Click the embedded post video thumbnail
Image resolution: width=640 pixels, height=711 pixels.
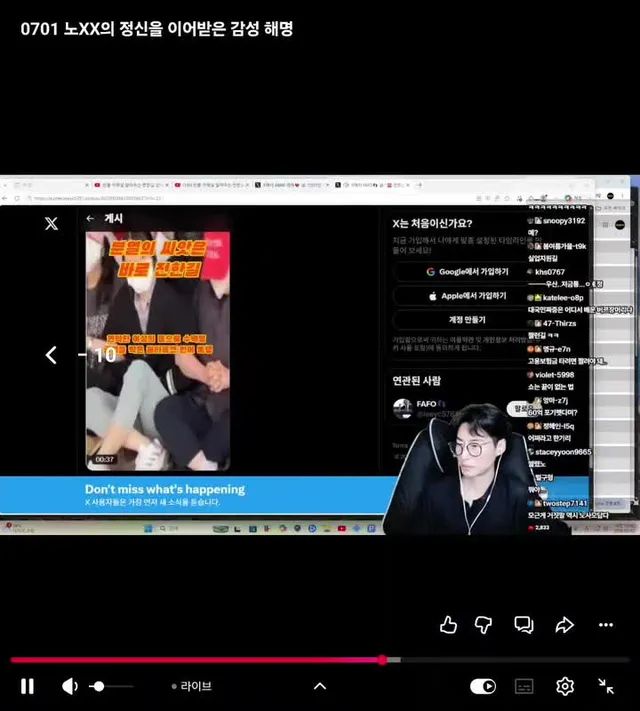158,351
